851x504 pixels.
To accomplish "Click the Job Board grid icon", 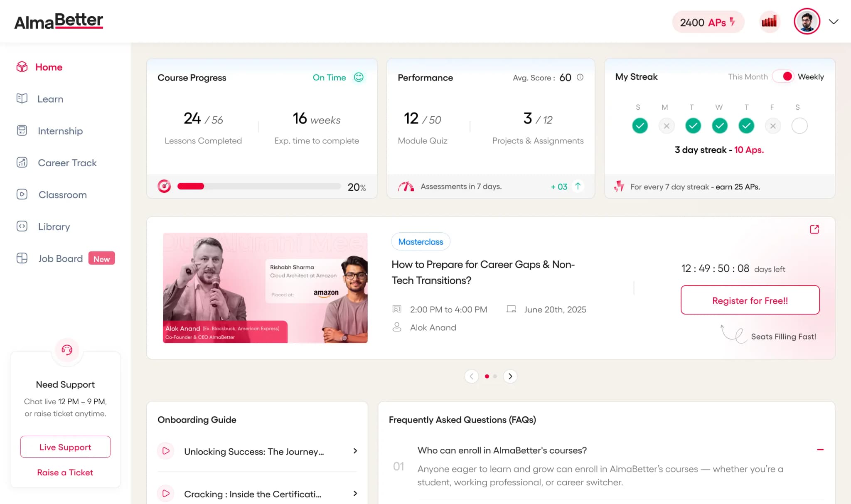I will [x=22, y=258].
